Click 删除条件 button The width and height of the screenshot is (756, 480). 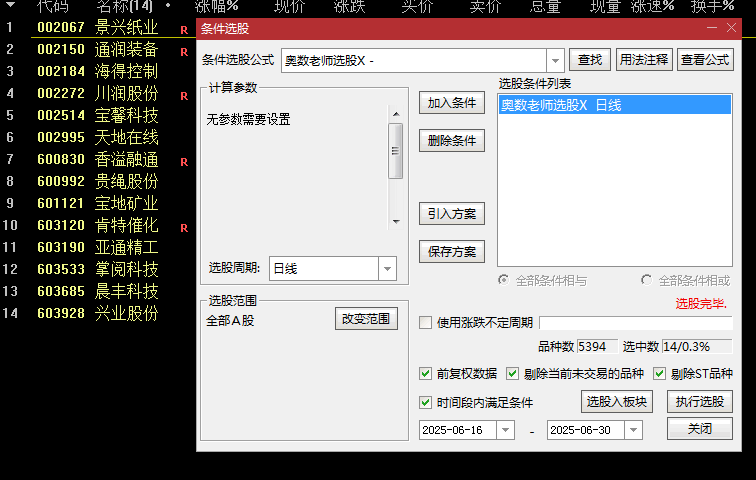pos(452,141)
